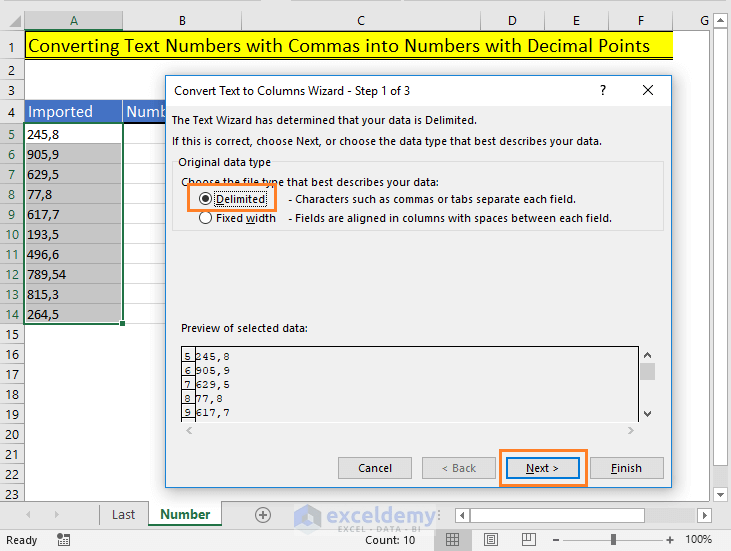
Task: Click worksheet horizontal scroll right arrow
Action: pyautogui.click(x=704, y=516)
